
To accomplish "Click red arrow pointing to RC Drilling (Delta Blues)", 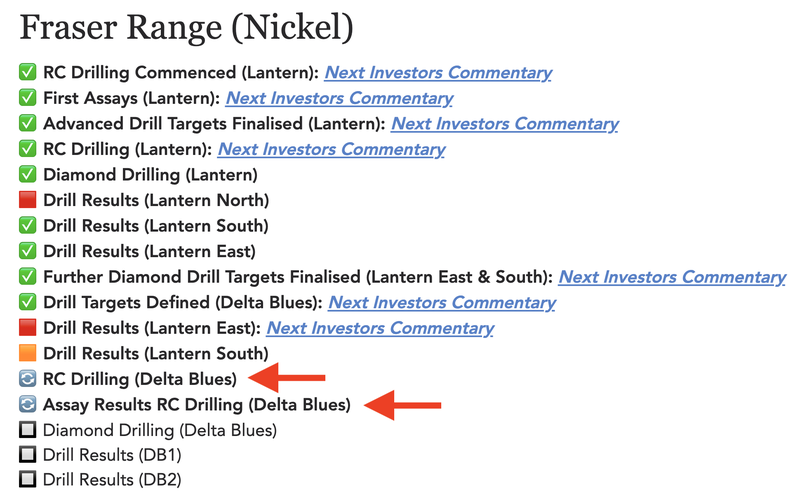I will [x=287, y=378].
